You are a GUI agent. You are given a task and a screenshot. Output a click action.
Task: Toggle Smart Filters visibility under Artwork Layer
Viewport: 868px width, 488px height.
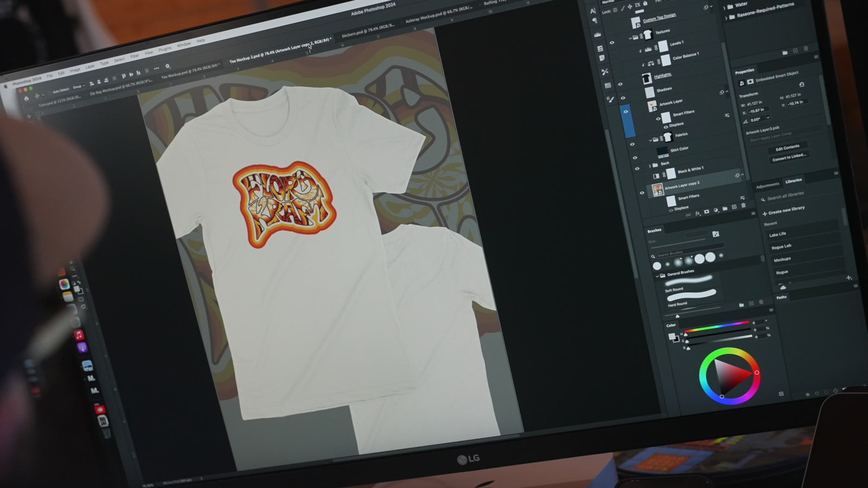[x=659, y=119]
